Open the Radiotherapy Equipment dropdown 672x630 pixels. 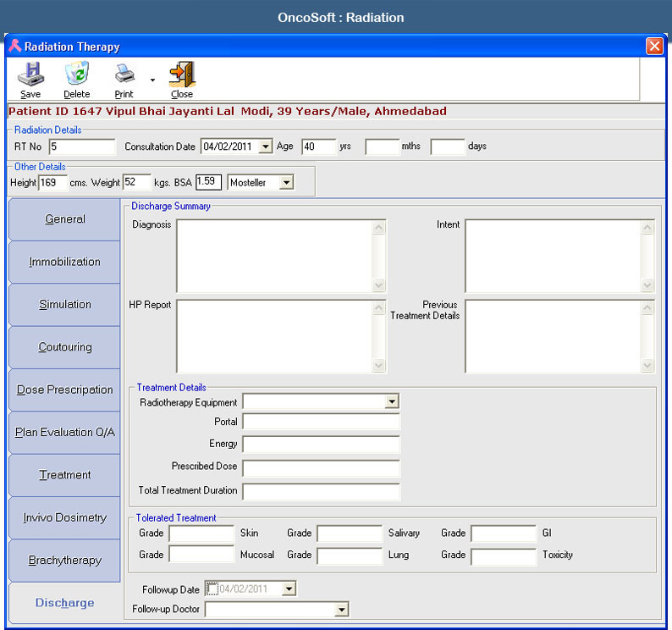coord(392,402)
